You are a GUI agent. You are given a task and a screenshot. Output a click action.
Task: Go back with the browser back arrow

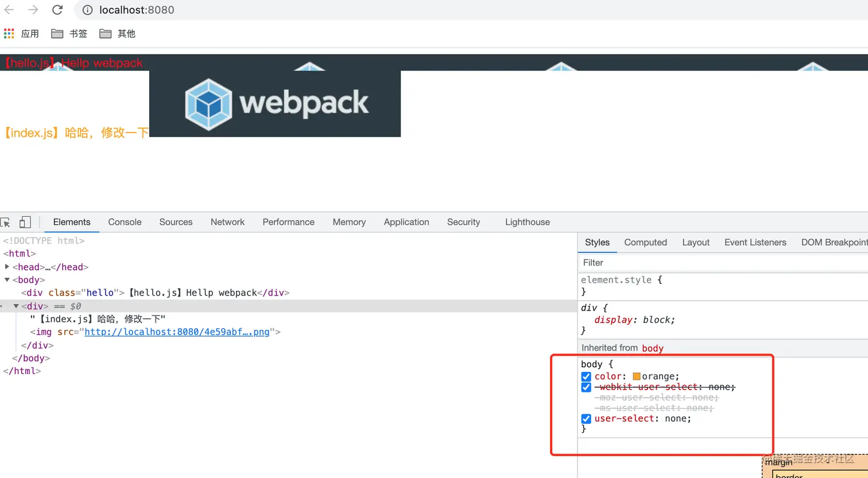tap(9, 10)
